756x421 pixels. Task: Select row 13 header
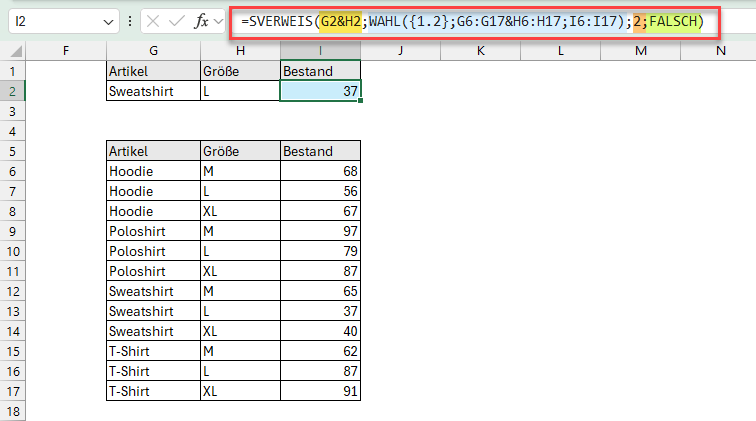coord(12,311)
